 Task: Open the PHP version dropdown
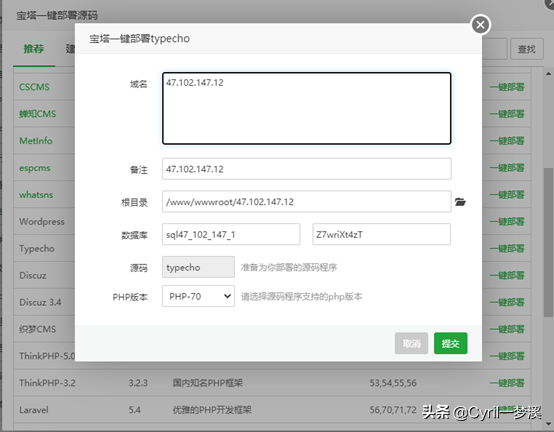click(198, 296)
